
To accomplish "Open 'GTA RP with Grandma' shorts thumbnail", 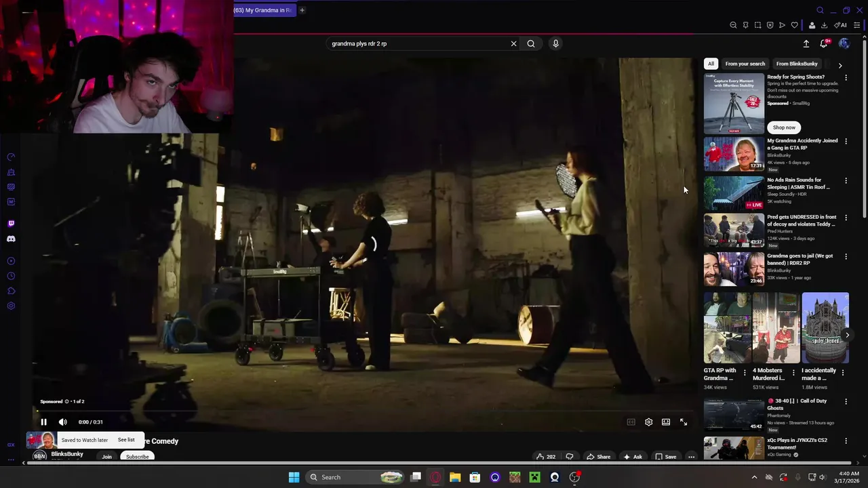I will pyautogui.click(x=727, y=328).
